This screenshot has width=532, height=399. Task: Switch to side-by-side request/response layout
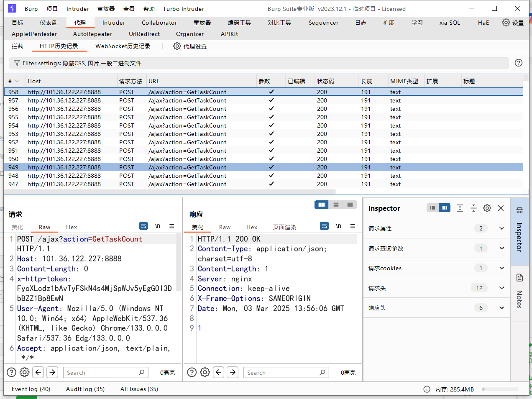tap(322, 205)
